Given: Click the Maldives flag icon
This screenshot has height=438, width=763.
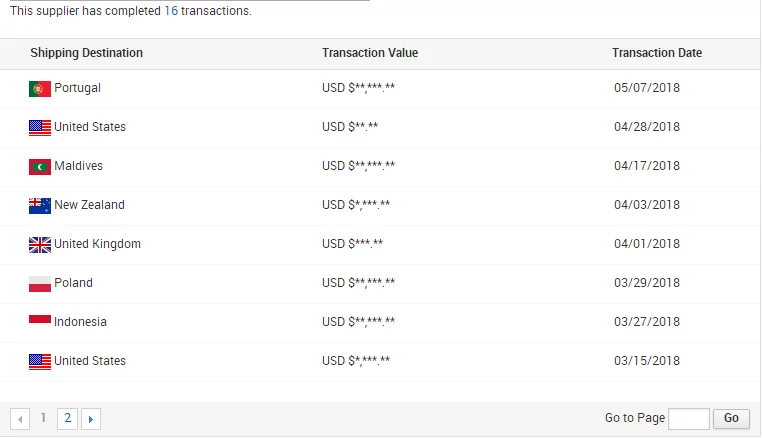Looking at the screenshot, I should [40, 167].
